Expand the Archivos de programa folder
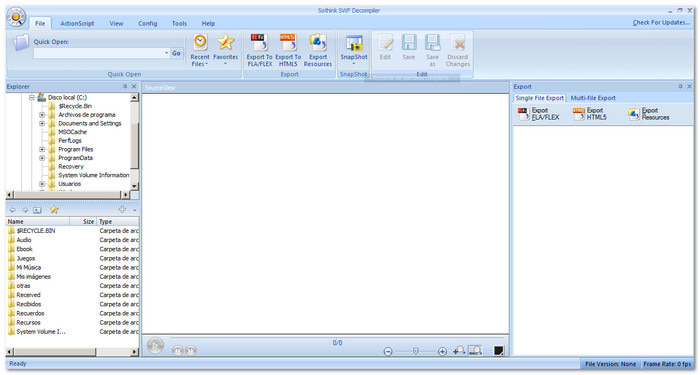This screenshot has width=700, height=375. pyautogui.click(x=42, y=115)
